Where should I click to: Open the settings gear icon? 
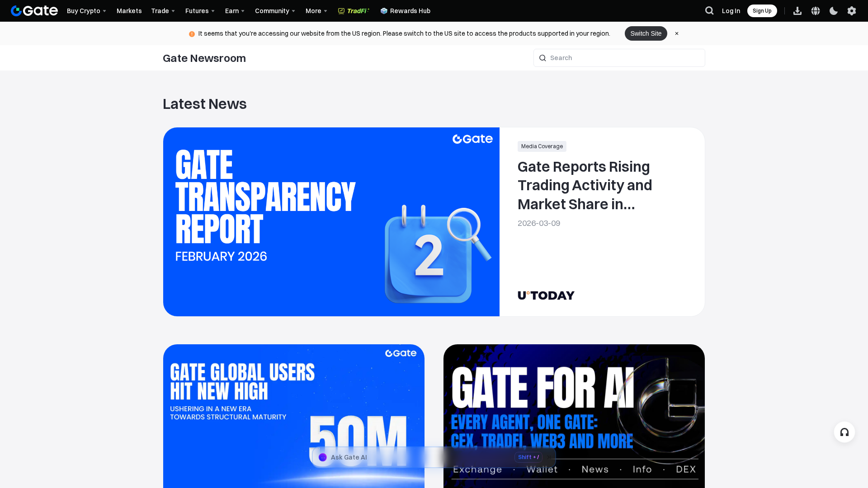tap(852, 11)
